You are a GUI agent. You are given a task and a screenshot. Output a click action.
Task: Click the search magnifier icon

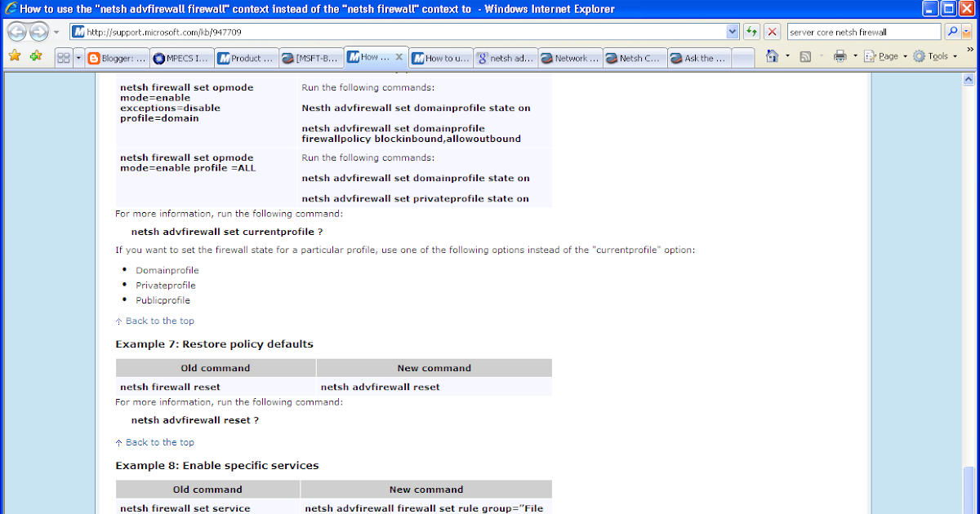(952, 32)
